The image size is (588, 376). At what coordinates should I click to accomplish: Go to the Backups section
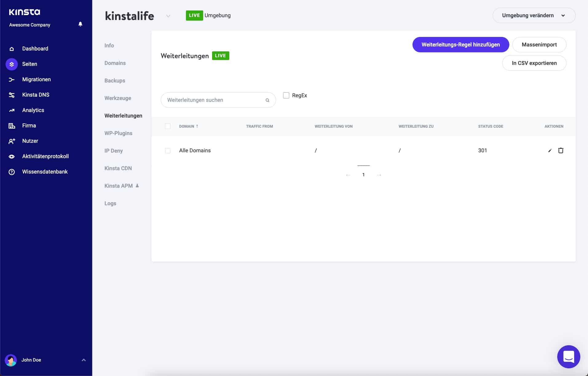115,81
